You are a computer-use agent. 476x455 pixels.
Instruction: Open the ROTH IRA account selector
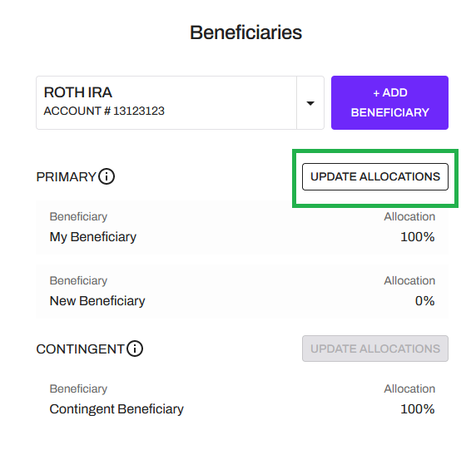coord(180,103)
